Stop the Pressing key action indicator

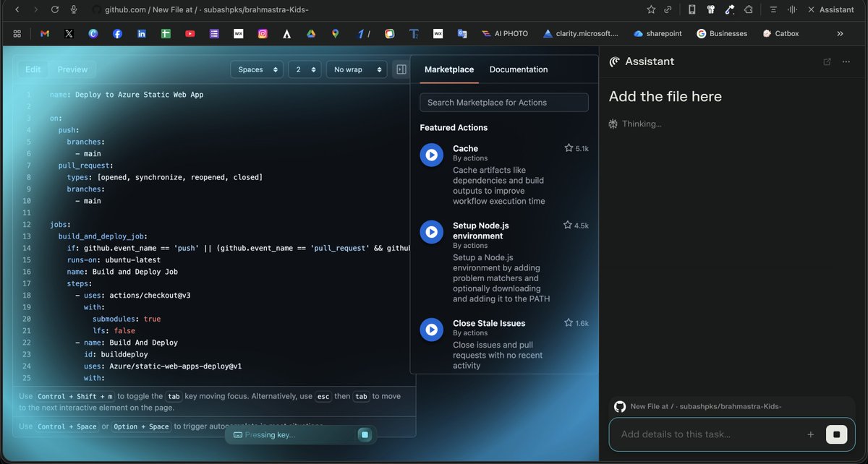365,434
